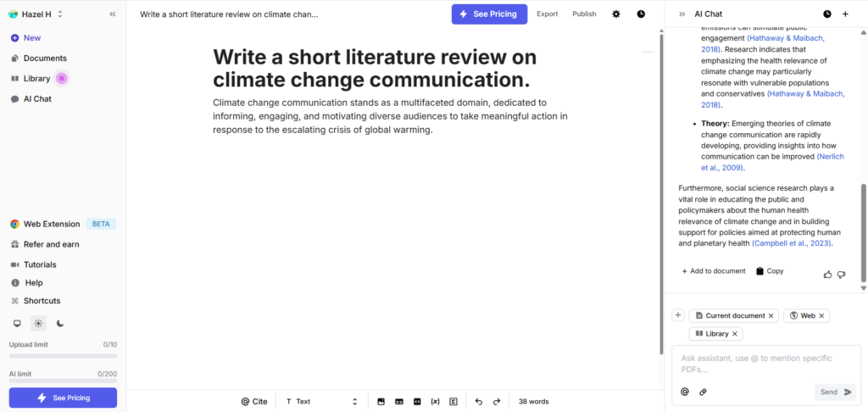Select dark theme moon icon
868x412 pixels.
(60, 323)
